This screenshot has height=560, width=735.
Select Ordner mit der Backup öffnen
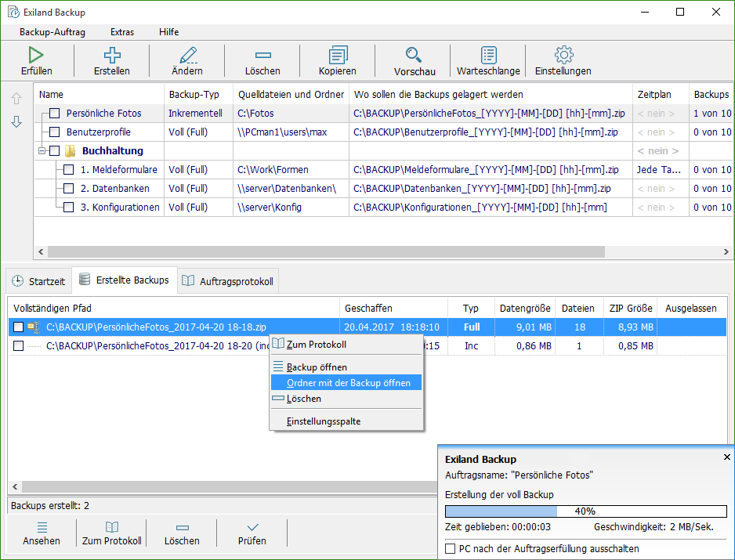point(346,383)
